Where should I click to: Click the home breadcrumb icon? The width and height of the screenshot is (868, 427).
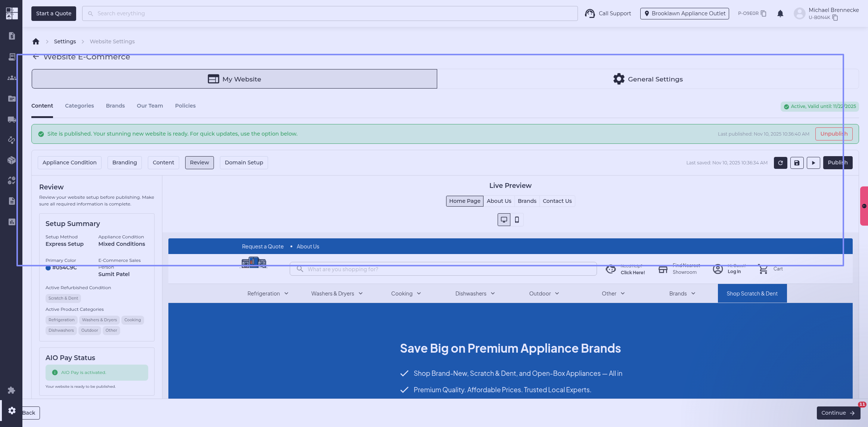click(36, 41)
